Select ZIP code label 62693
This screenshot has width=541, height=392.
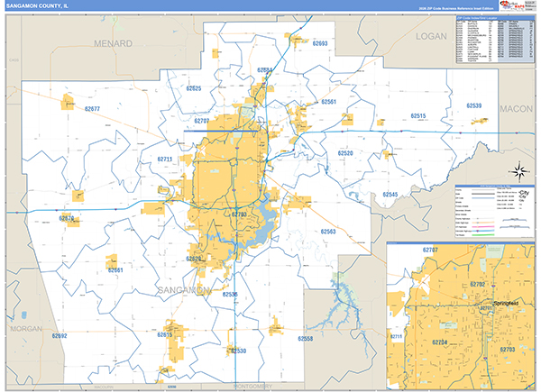tap(320, 43)
